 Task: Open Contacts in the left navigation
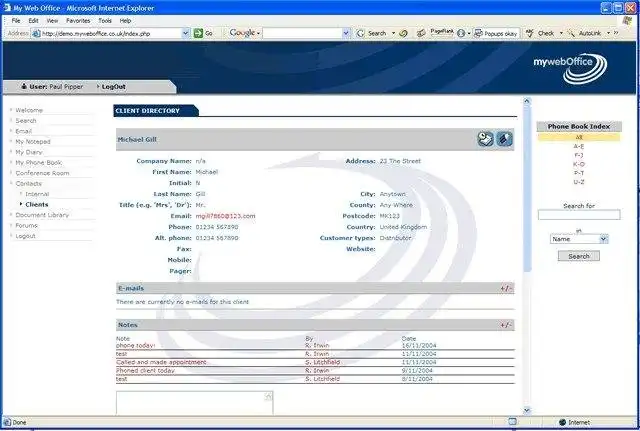[29, 184]
